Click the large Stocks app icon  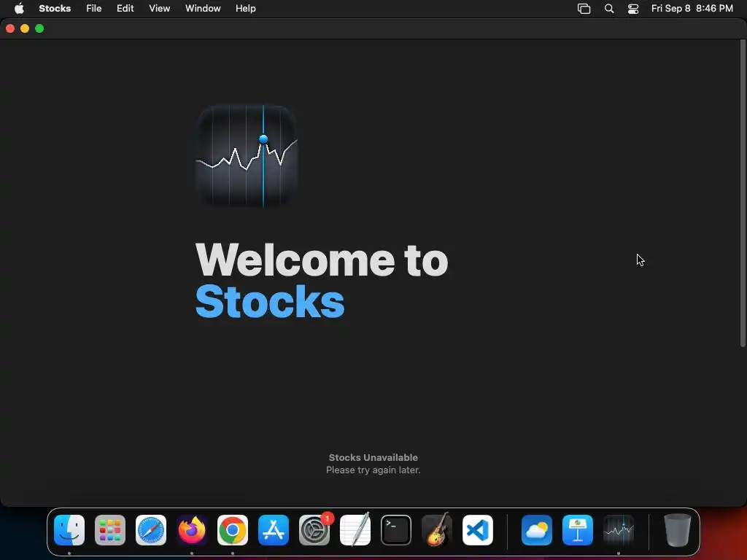coord(247,156)
